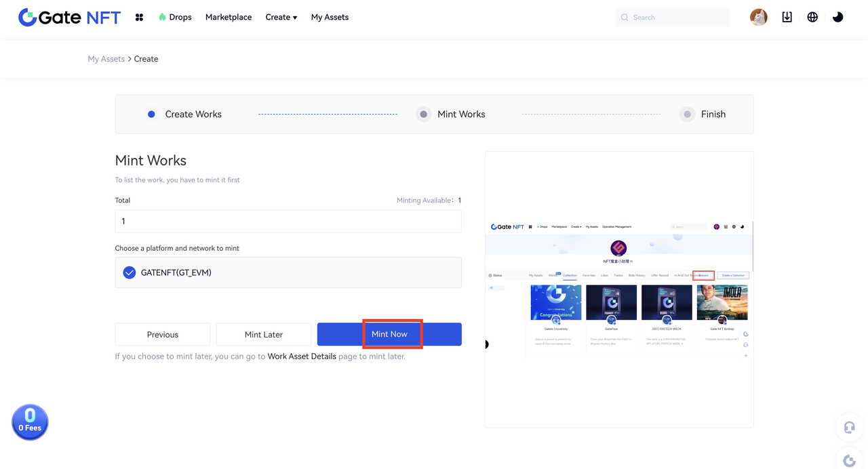Click the green Drops flame icon
This screenshot has width=868, height=469.
[x=162, y=18]
